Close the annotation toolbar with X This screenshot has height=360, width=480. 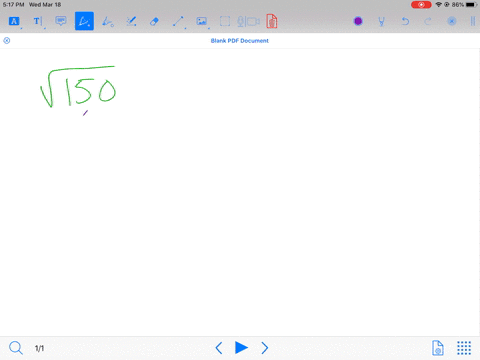pyautogui.click(x=452, y=21)
